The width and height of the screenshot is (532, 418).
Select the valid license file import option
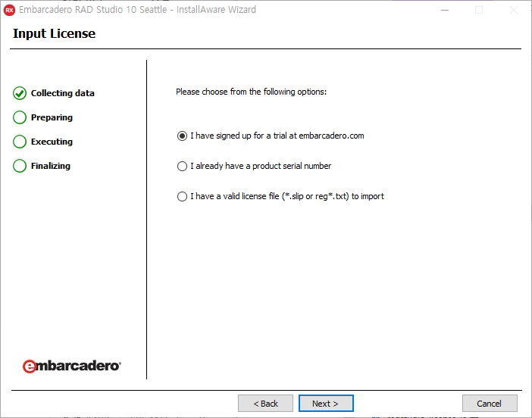click(x=182, y=196)
